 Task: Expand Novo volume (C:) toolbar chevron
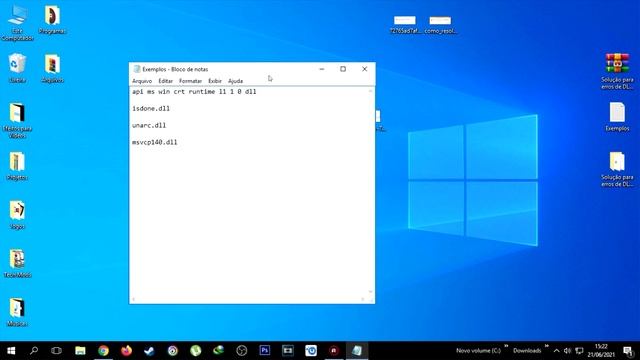506,346
